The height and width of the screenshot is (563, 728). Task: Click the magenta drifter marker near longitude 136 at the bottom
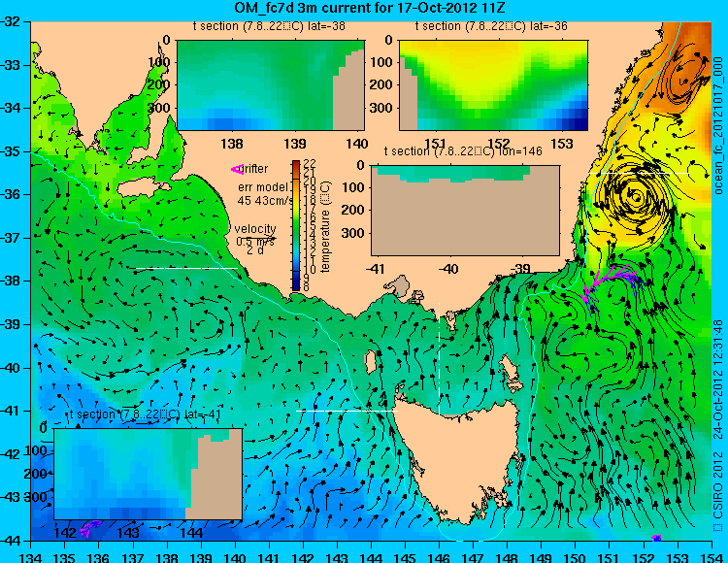(88, 529)
